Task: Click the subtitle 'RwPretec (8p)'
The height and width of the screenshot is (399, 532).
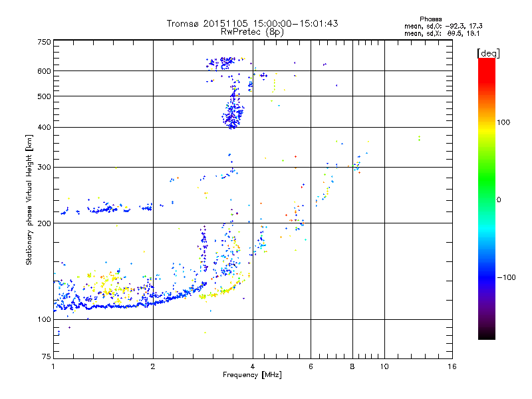Action: (252, 32)
